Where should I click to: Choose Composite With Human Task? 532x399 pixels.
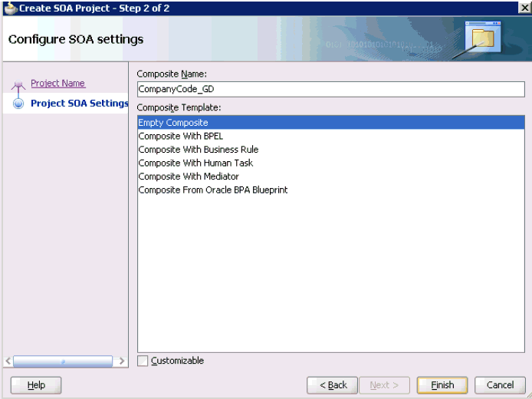[x=331, y=163]
